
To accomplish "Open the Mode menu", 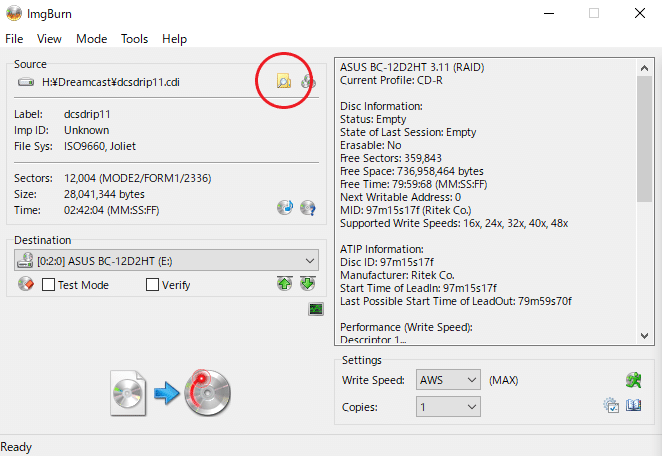I will [x=91, y=39].
